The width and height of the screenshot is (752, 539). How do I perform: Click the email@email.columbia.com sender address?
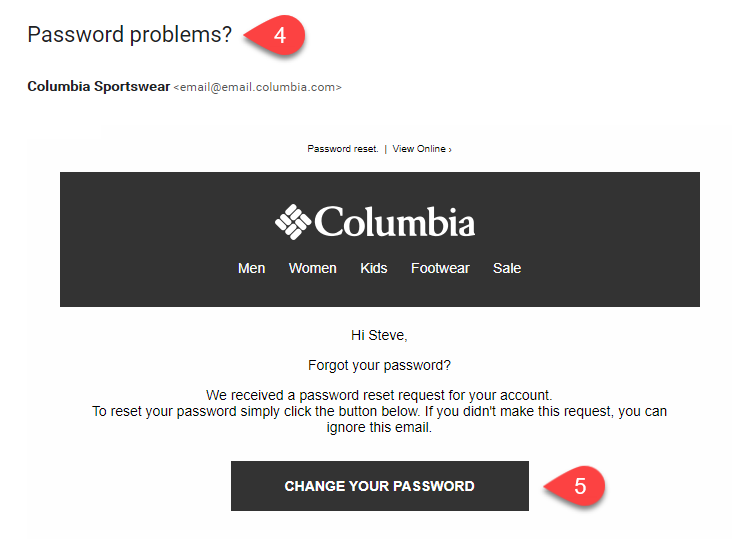click(x=258, y=88)
